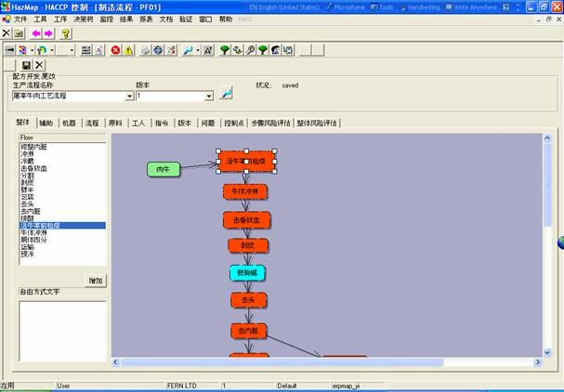Open the 决策树 menu

84,19
